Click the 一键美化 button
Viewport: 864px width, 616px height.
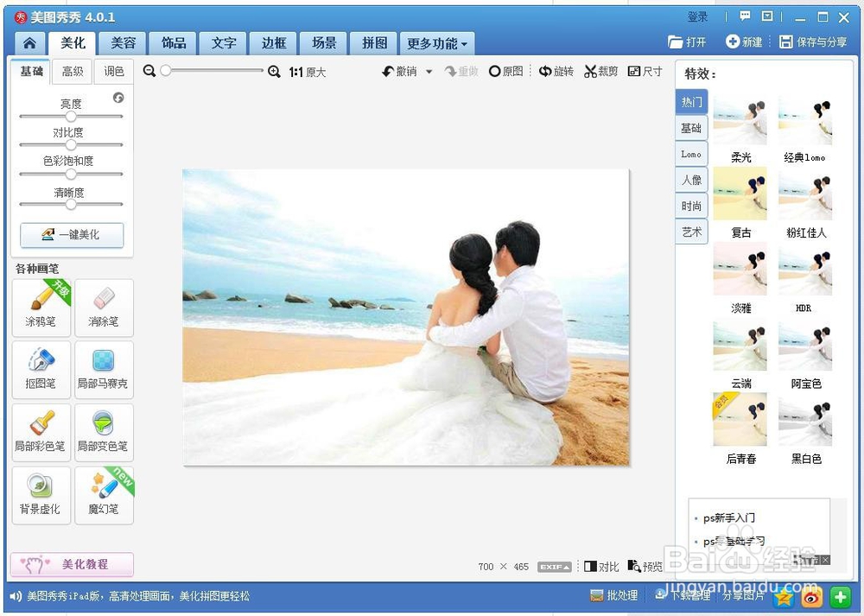pyautogui.click(x=72, y=235)
